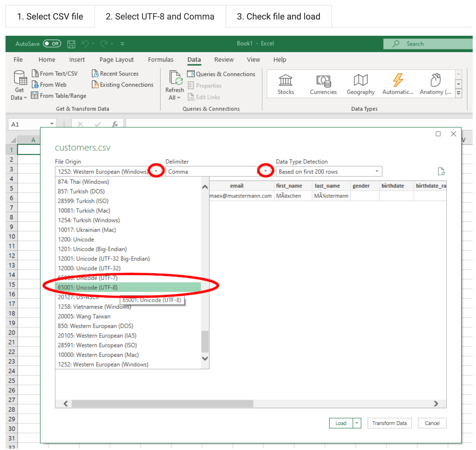Screen dimensions: 476x450
Task: Toggle AutoSave off switch
Action: [52, 43]
